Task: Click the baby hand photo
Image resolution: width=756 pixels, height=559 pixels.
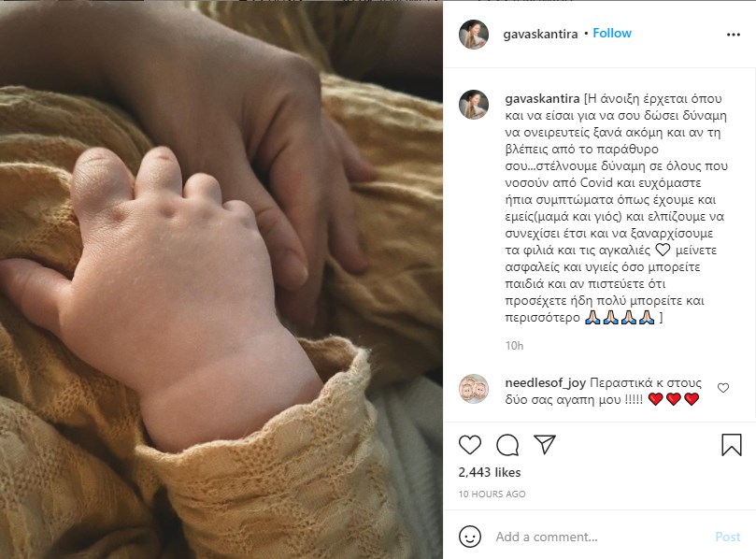Action: 221,279
